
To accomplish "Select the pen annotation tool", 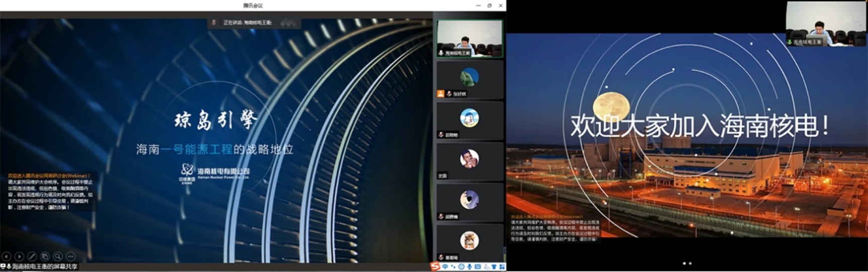I will coord(32,256).
